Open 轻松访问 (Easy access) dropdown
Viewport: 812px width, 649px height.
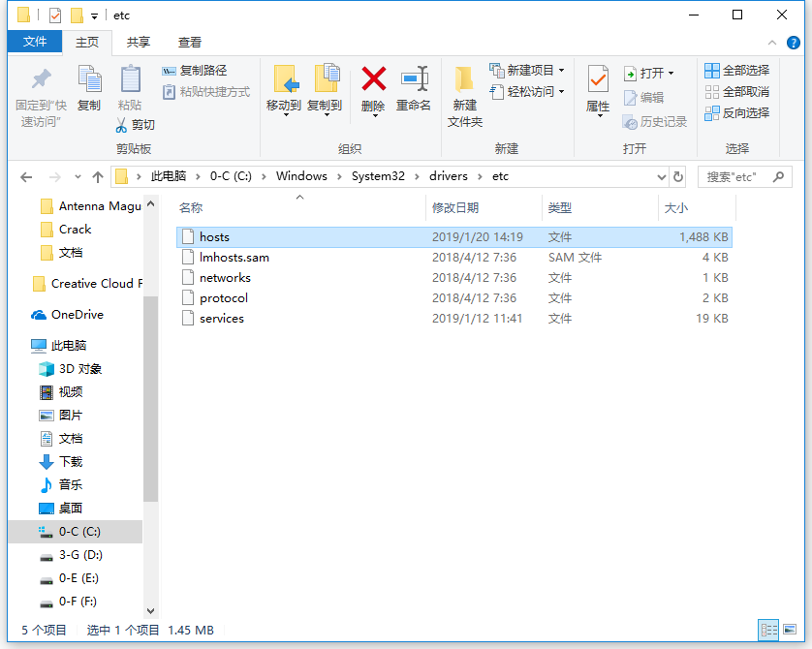click(x=527, y=92)
